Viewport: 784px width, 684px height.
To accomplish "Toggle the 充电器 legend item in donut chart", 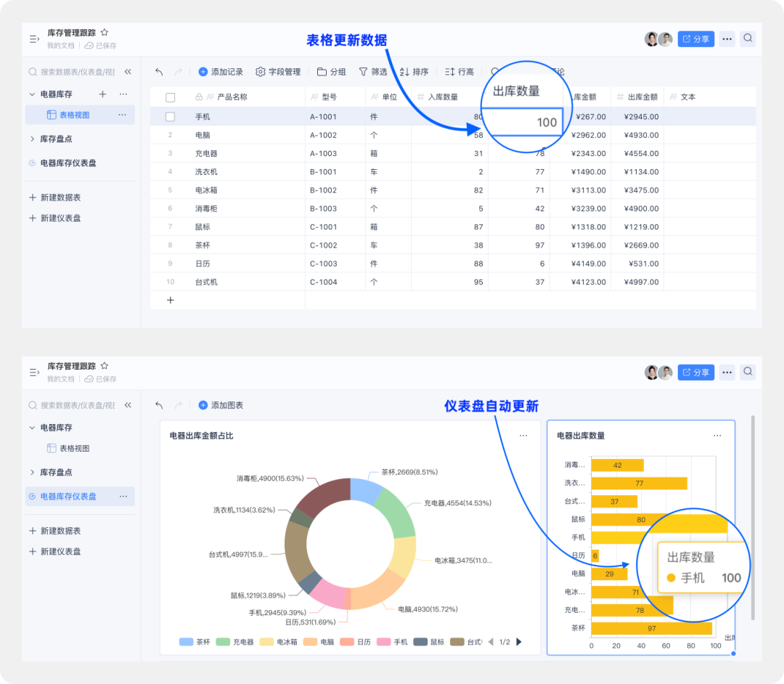I will click(x=235, y=642).
